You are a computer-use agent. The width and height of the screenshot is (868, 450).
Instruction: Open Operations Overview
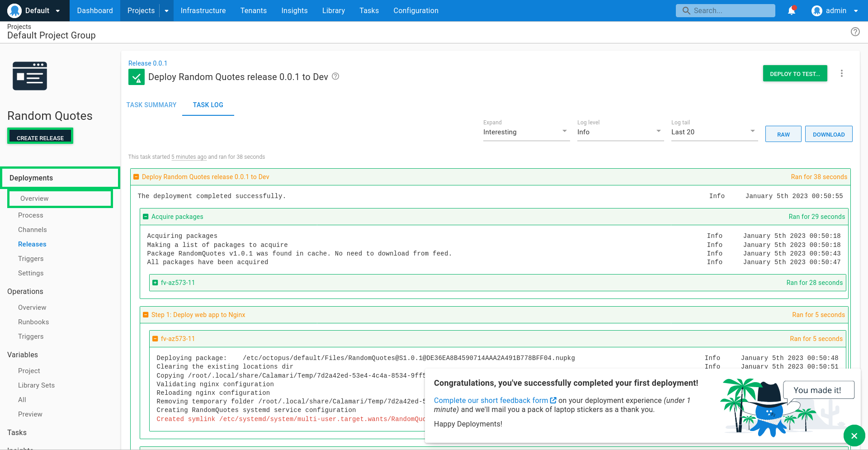[x=32, y=308]
